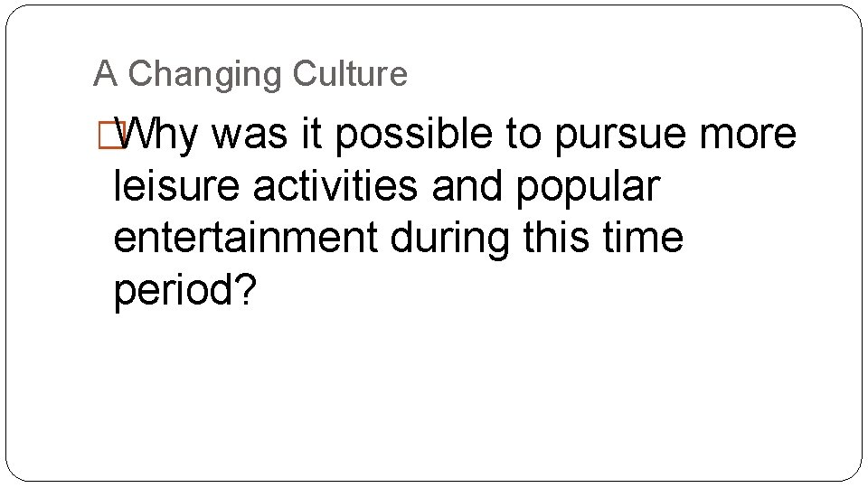Click the empty area below the text

pos(434,393)
